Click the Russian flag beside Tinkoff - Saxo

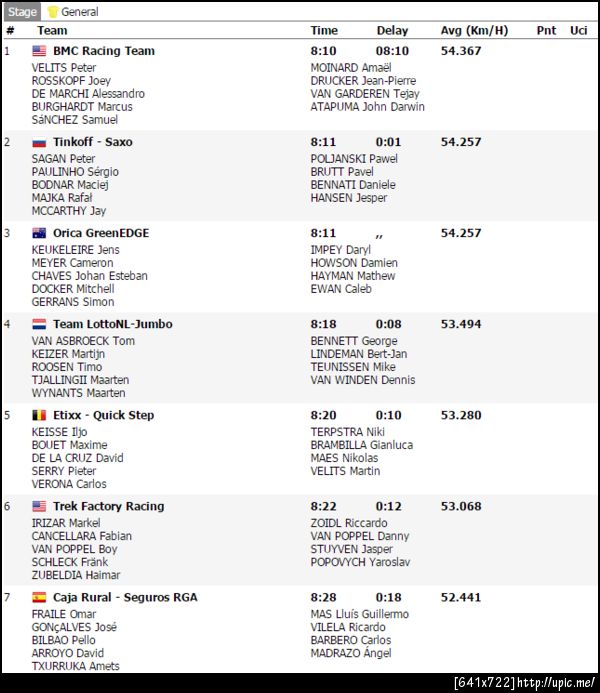click(x=39, y=142)
